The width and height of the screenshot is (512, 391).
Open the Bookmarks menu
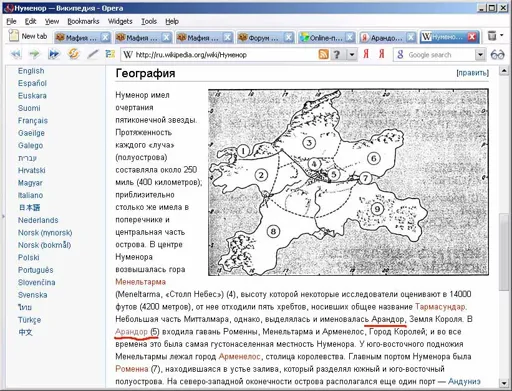pyautogui.click(x=83, y=21)
